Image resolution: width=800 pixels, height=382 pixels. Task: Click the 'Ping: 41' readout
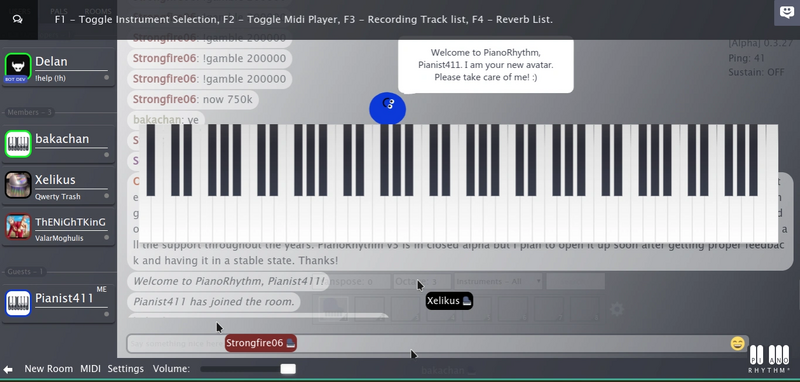[x=746, y=58]
